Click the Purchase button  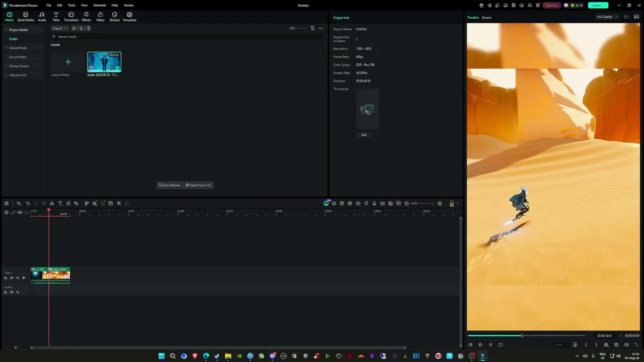(x=552, y=6)
